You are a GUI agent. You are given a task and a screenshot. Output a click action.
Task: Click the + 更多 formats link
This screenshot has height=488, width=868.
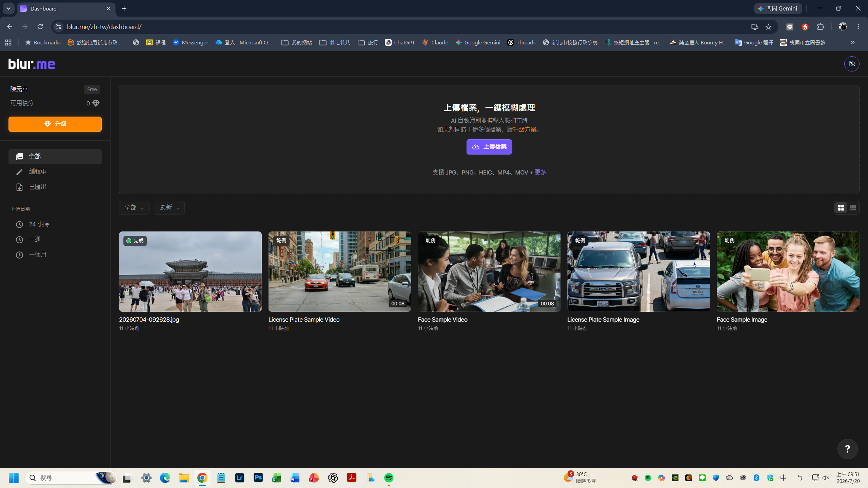click(538, 172)
